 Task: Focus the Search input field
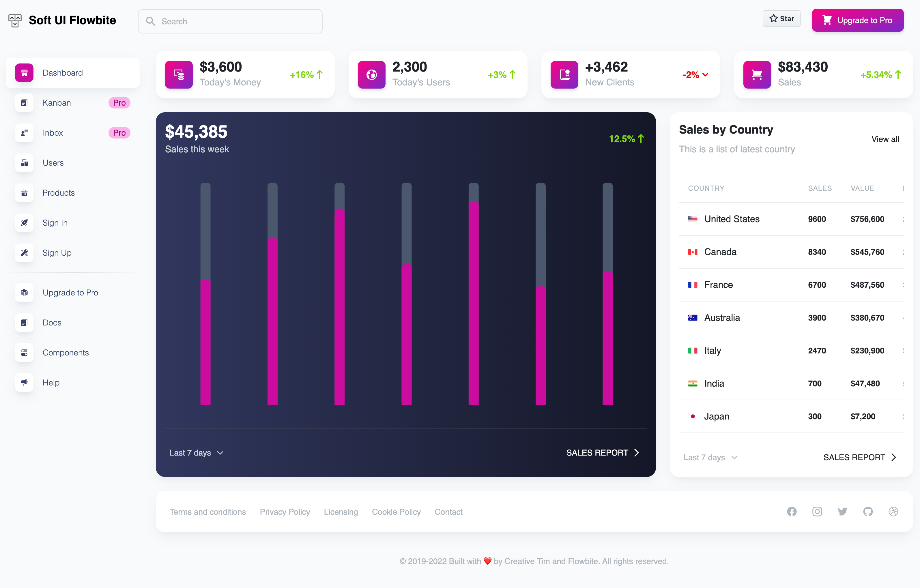click(x=237, y=21)
